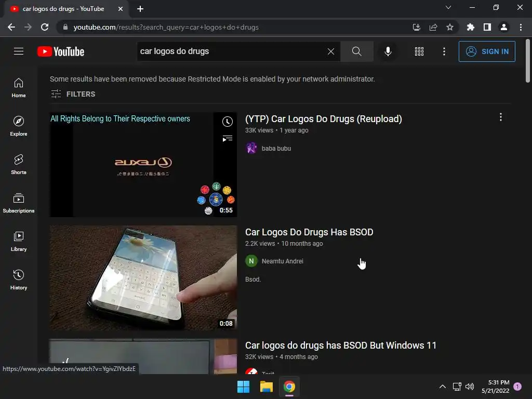Show hidden system tray icons
This screenshot has height=399, width=532.
443,387
